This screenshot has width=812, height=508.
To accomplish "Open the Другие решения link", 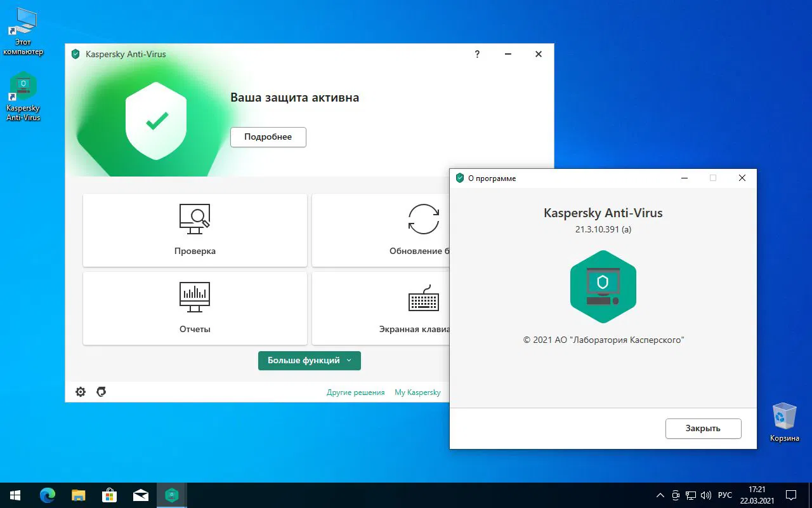I will 356,392.
